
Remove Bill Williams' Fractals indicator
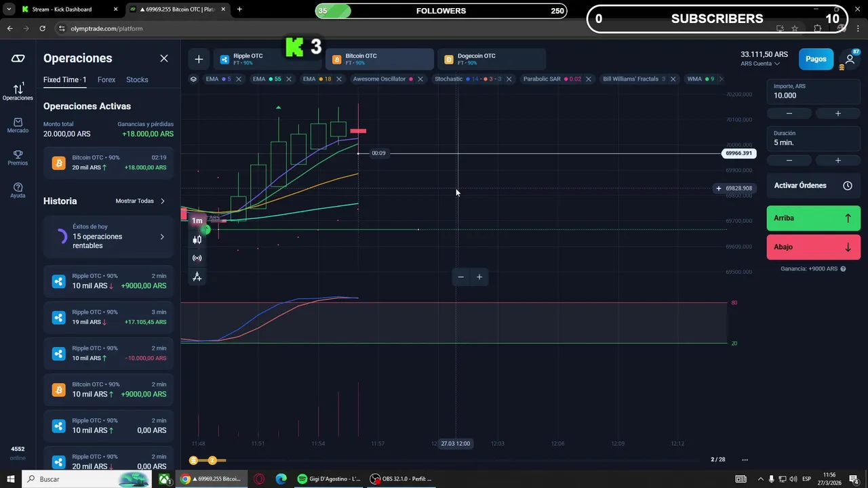point(673,79)
